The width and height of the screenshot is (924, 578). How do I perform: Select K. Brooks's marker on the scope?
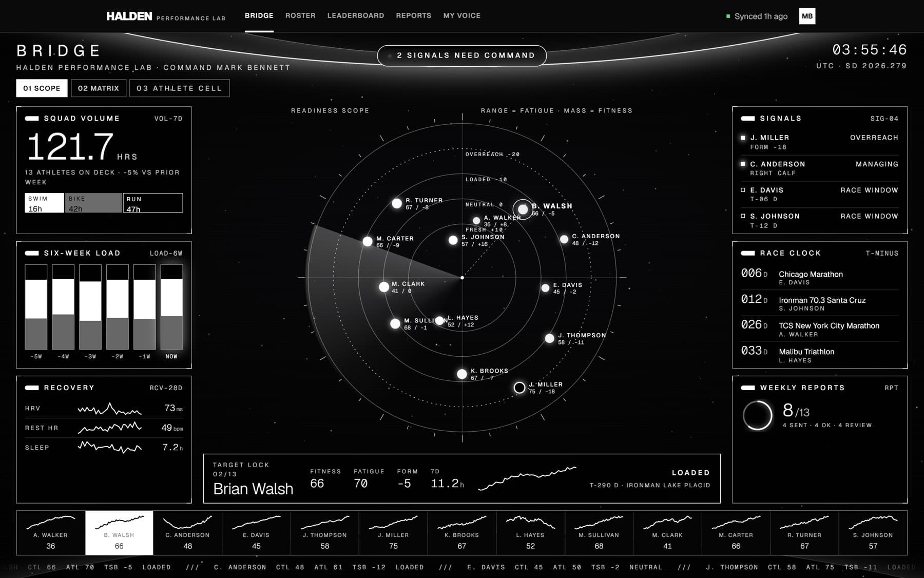462,374
